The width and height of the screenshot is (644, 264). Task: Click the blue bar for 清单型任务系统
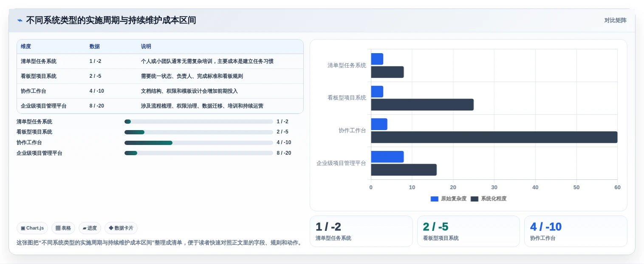(x=377, y=59)
